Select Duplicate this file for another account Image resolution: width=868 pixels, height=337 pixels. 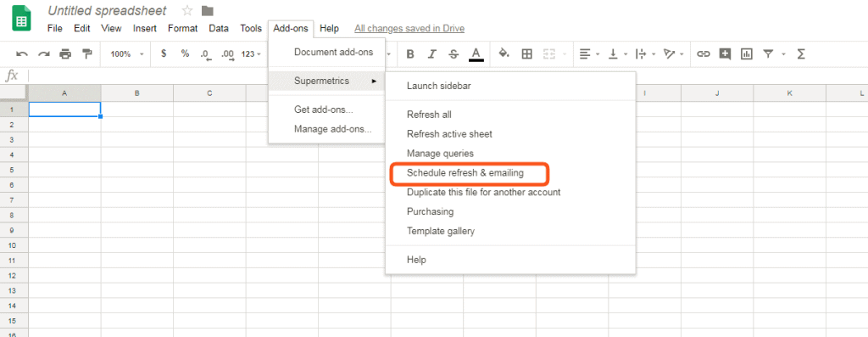click(x=510, y=193)
